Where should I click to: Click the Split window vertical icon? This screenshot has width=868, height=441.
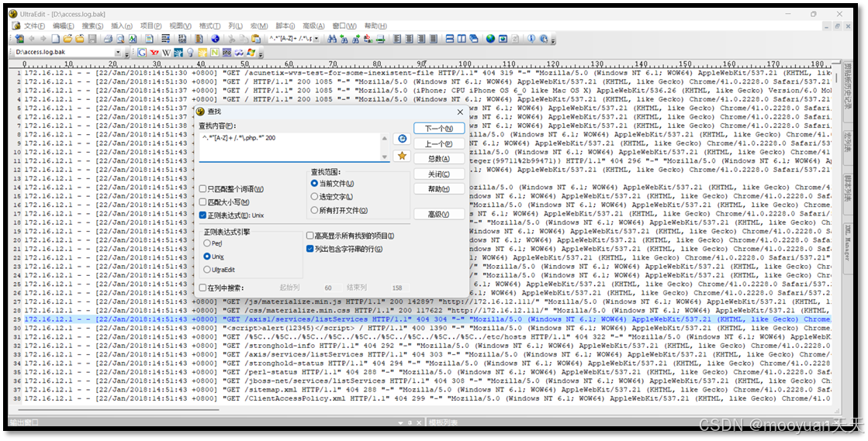(462, 39)
